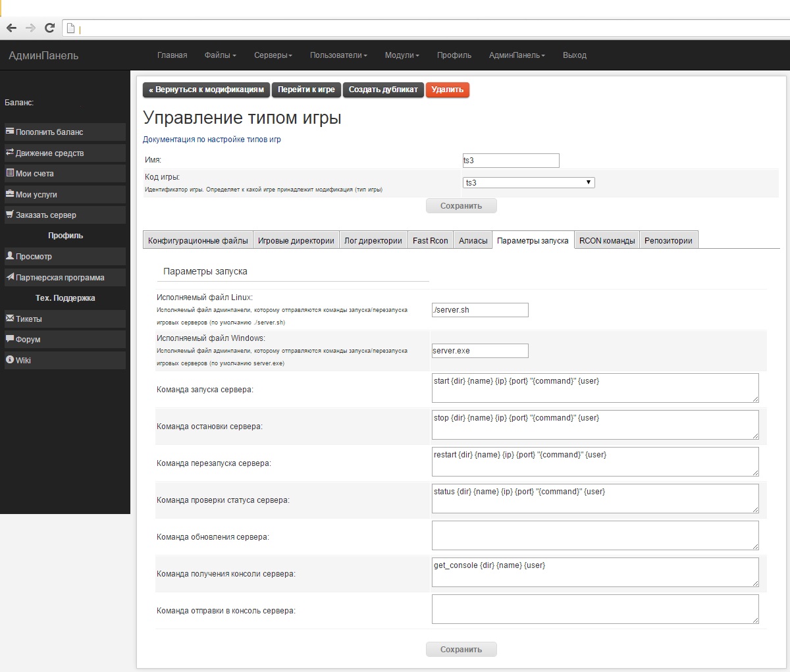Expand the Файлы menu in navbar

(x=220, y=55)
